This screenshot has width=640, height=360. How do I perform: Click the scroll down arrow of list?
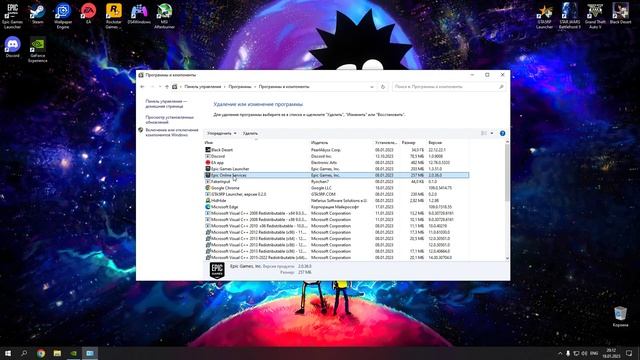[507, 258]
